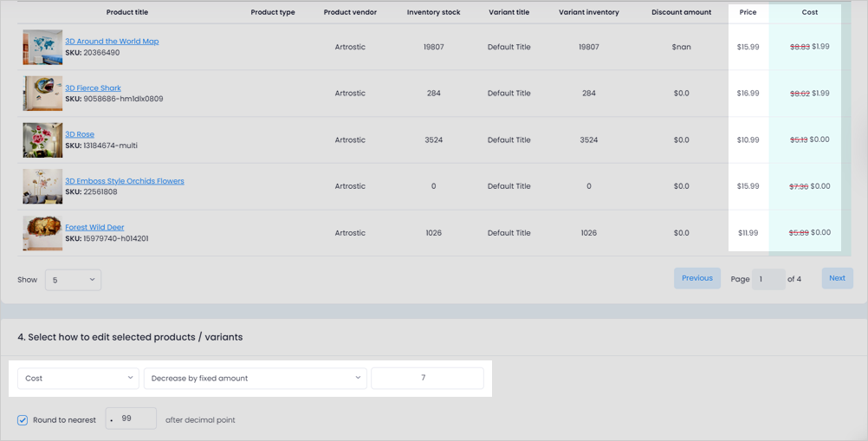Image resolution: width=868 pixels, height=441 pixels.
Task: Click the step 4 section heading
Action: pyautogui.click(x=130, y=337)
